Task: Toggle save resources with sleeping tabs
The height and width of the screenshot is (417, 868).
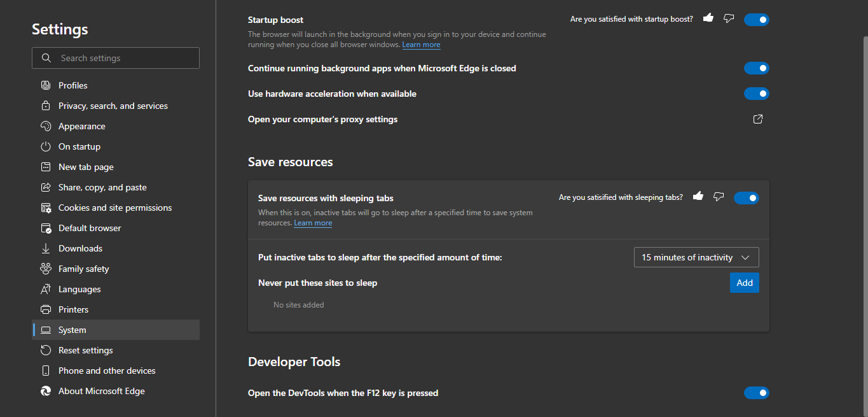Action: (746, 197)
